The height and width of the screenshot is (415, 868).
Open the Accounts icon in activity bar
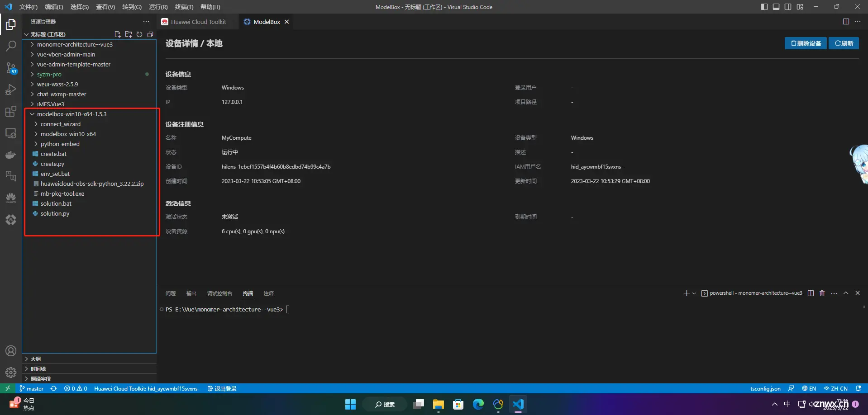click(11, 351)
